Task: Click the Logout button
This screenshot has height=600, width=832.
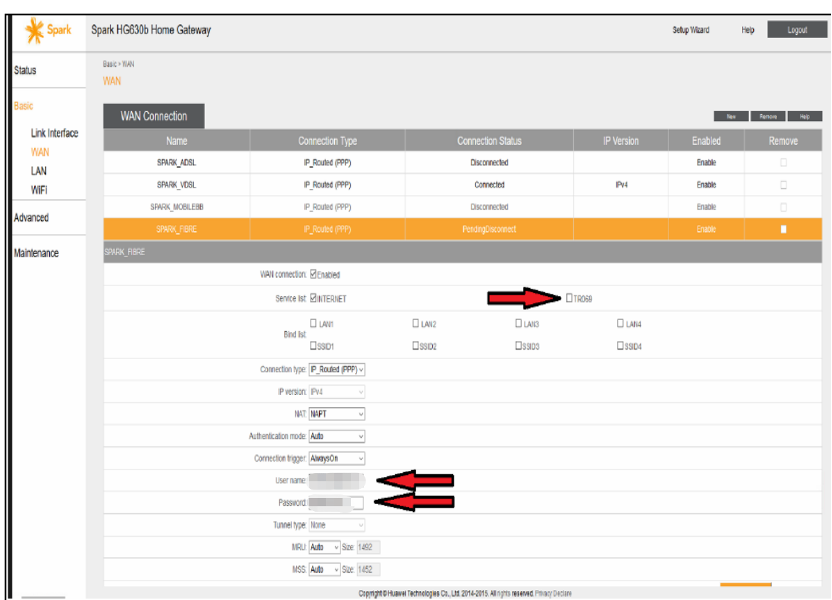Action: point(797,30)
